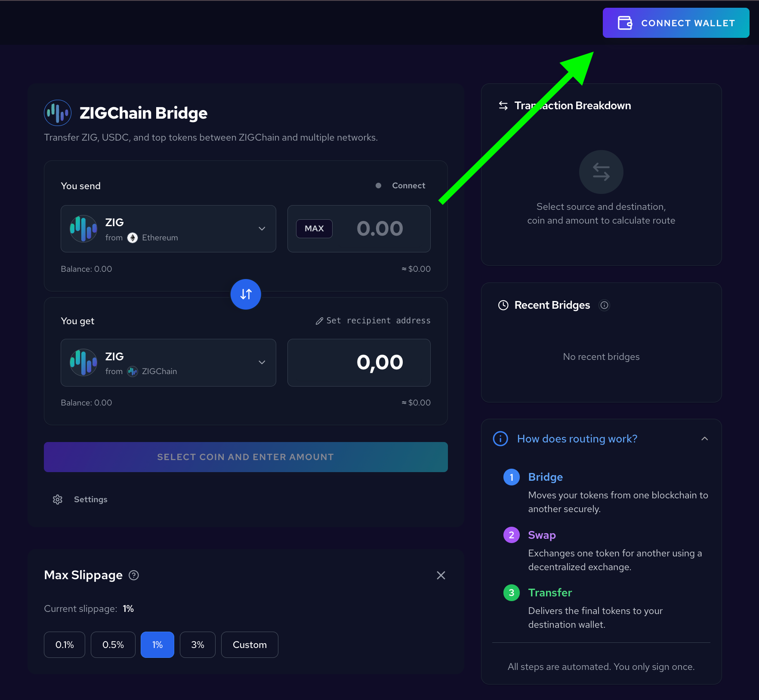Click the Transaction Breakdown arrows icon
This screenshot has width=759, height=700.
click(503, 105)
